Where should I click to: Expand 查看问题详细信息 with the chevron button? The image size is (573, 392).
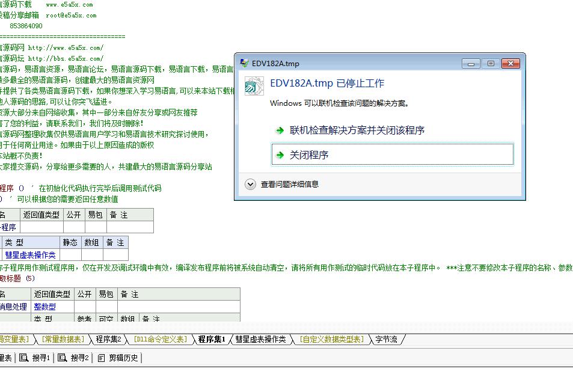(x=250, y=185)
